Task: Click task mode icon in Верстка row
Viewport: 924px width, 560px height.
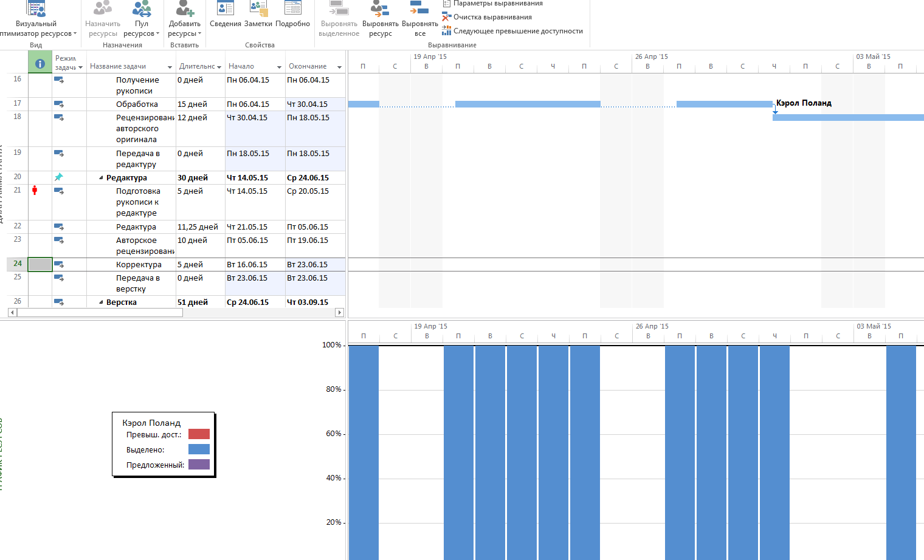Action: tap(59, 302)
